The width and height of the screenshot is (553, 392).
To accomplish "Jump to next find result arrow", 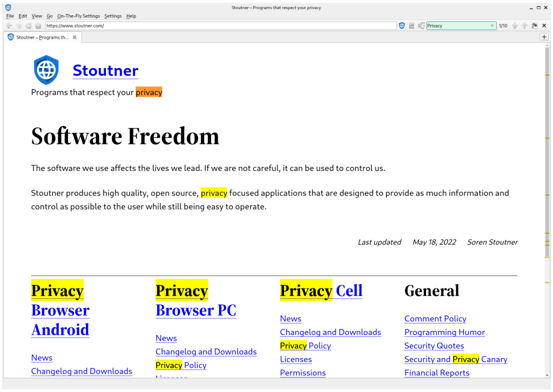I will pos(515,26).
